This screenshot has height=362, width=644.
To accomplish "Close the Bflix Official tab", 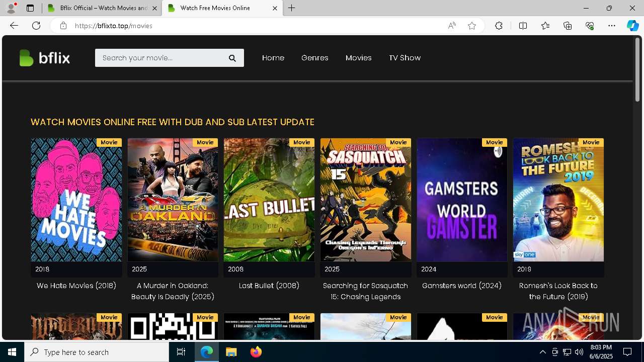I will tap(154, 8).
